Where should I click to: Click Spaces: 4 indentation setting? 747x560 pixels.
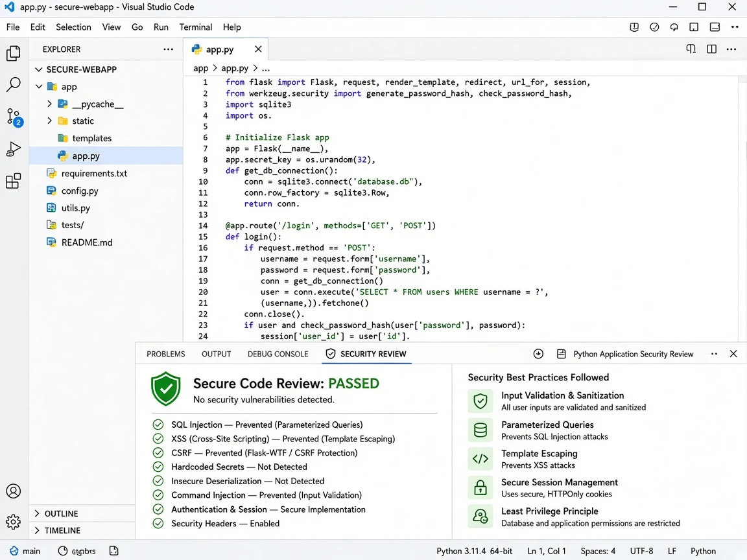point(598,551)
